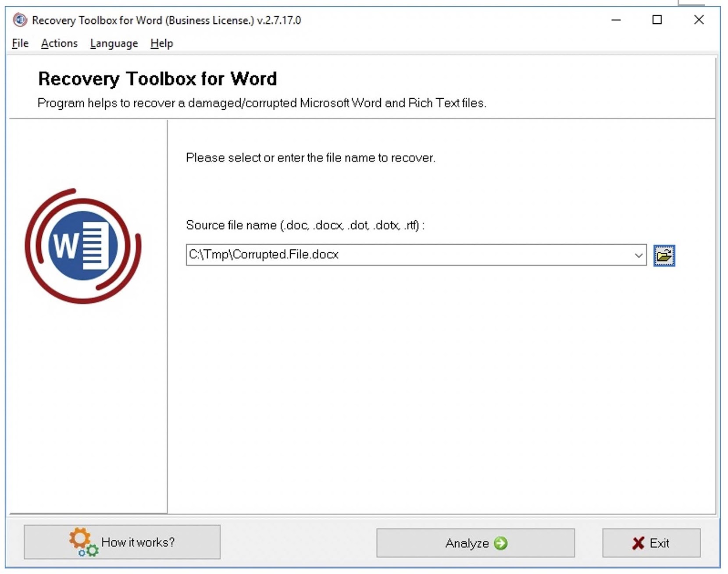
Task: Open the Language menu
Action: (114, 43)
